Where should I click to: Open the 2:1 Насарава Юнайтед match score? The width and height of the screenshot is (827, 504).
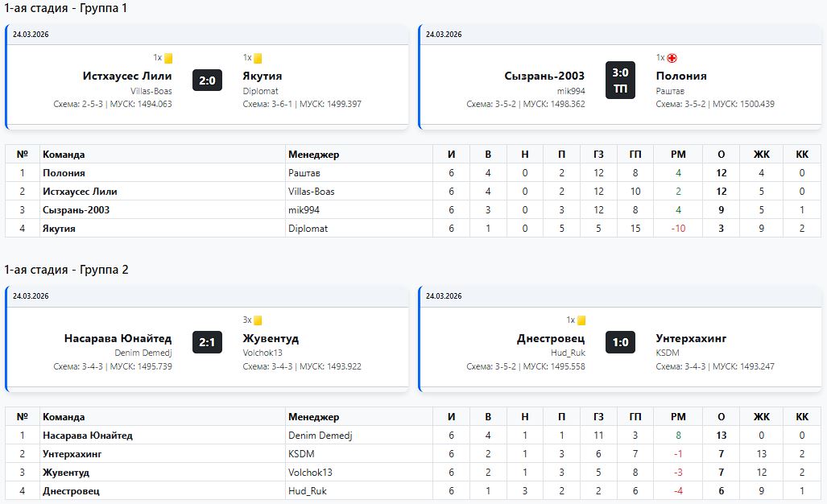tap(207, 342)
